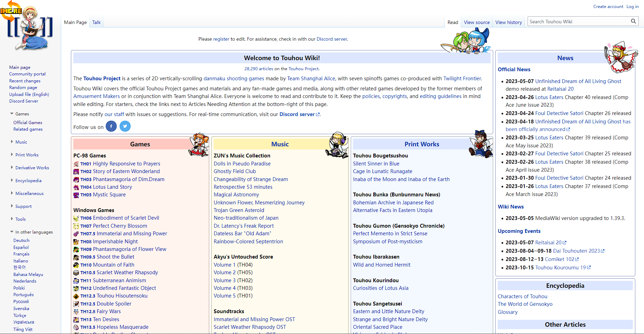644x334 pixels.
Task: Expand the Music sidebar section
Action: tap(12, 142)
